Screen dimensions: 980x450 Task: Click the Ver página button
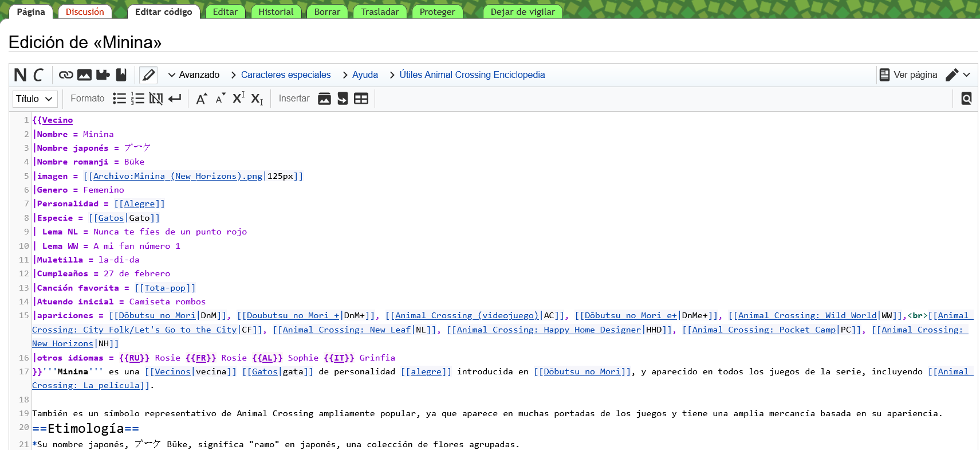click(908, 75)
